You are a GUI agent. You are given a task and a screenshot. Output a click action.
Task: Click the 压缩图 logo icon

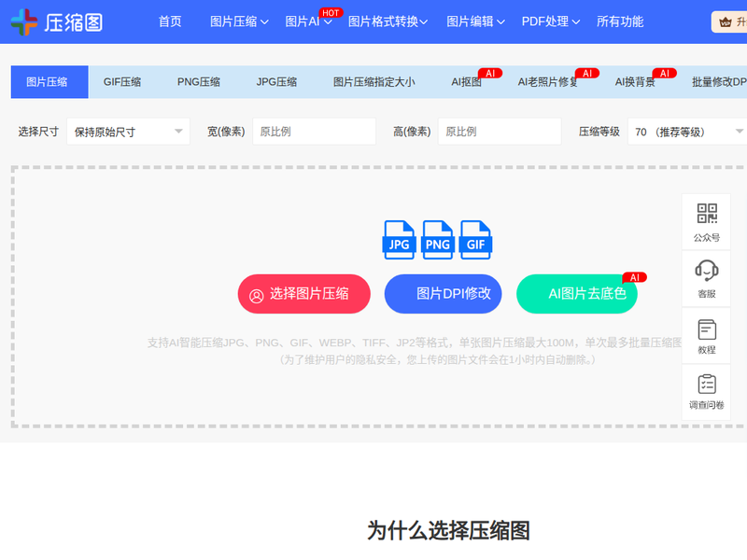point(24,21)
